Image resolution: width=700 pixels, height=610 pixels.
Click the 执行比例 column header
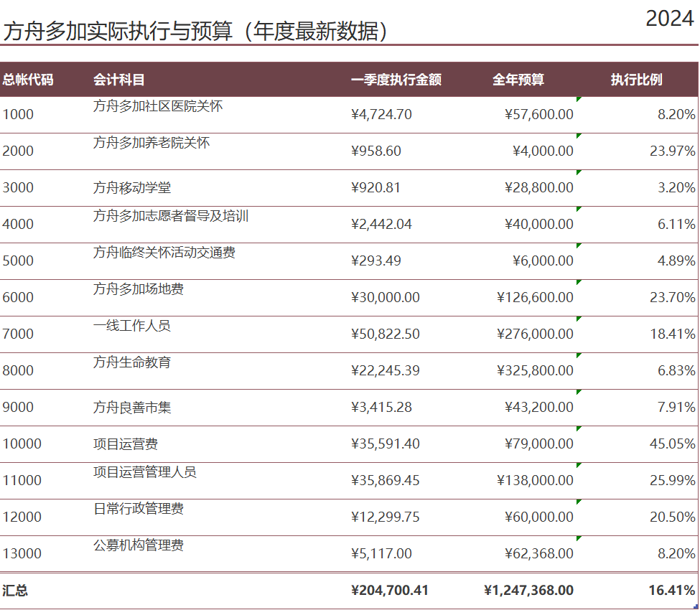click(x=636, y=80)
